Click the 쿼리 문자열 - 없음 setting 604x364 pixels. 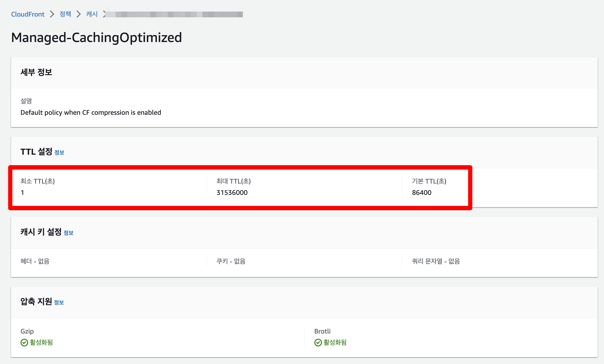436,261
